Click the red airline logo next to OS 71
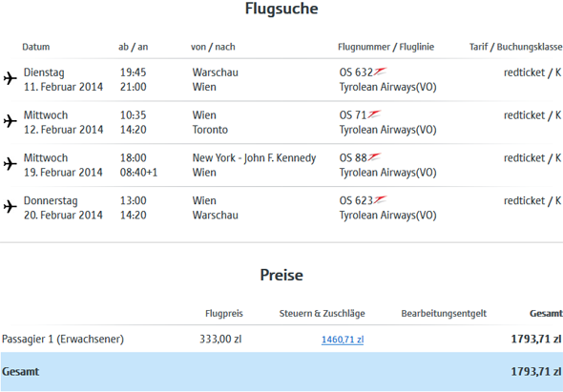 click(x=374, y=114)
